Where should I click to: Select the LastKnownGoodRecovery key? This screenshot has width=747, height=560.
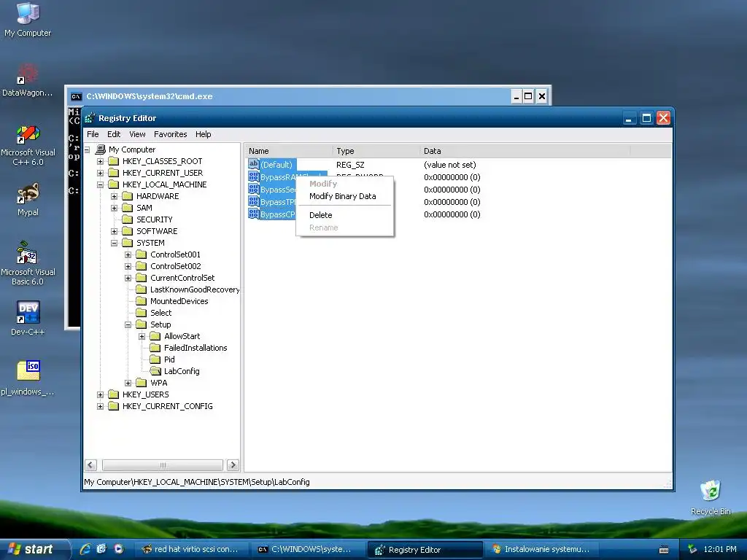[x=195, y=289]
